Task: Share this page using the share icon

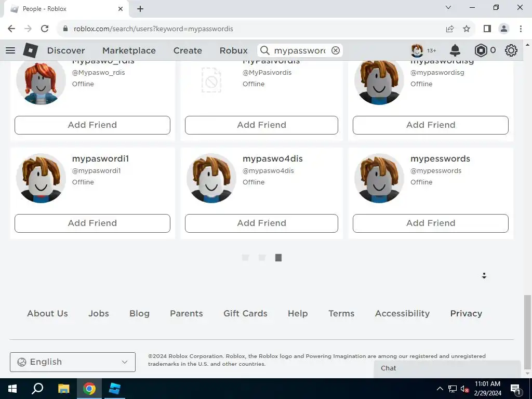Action: 450,29
